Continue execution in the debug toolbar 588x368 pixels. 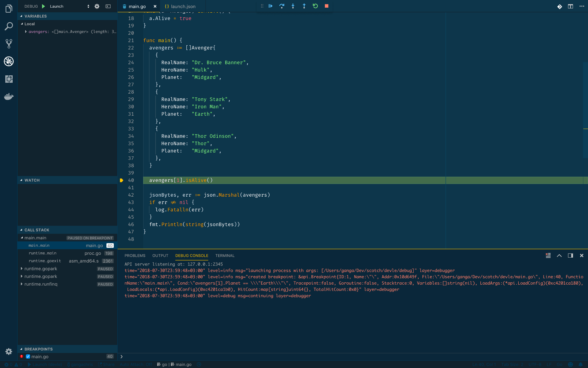click(270, 6)
